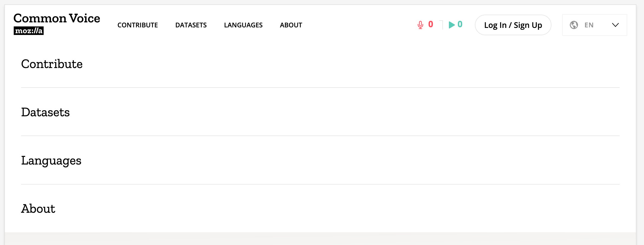Click the green play review icon

451,25
